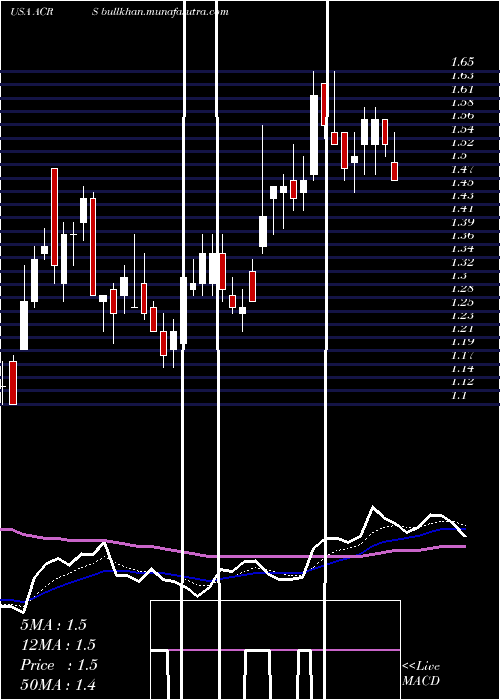Image resolution: width=500 pixels, height=700 pixels.
Task: Select the 5MA : 1.5 readout
Action: pyautogui.click(x=53, y=625)
